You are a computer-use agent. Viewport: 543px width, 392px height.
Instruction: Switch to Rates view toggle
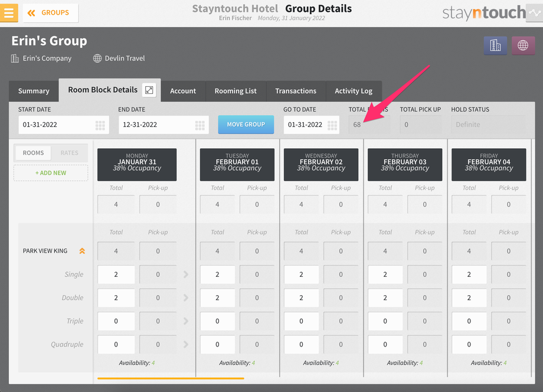(69, 153)
